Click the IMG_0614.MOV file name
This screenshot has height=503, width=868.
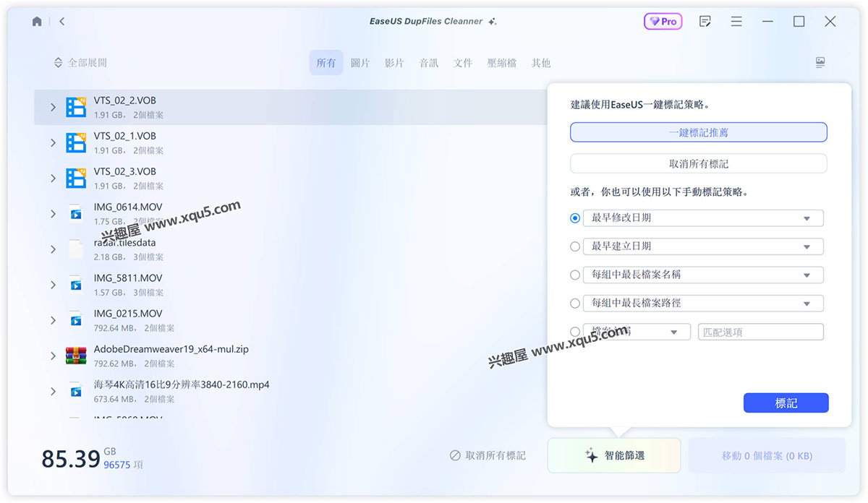coord(128,207)
